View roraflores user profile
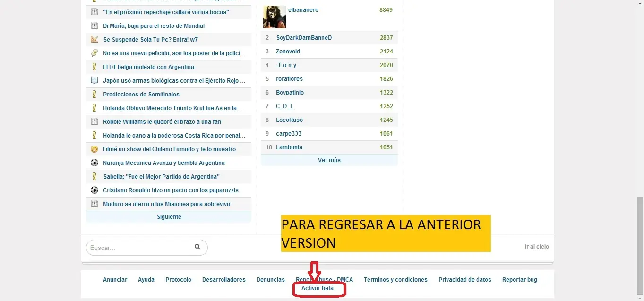Viewport: 644px width, 301px height. (289, 78)
